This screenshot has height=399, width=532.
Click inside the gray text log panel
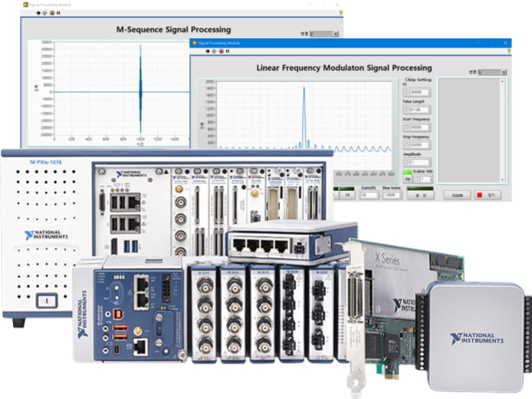coord(469,131)
